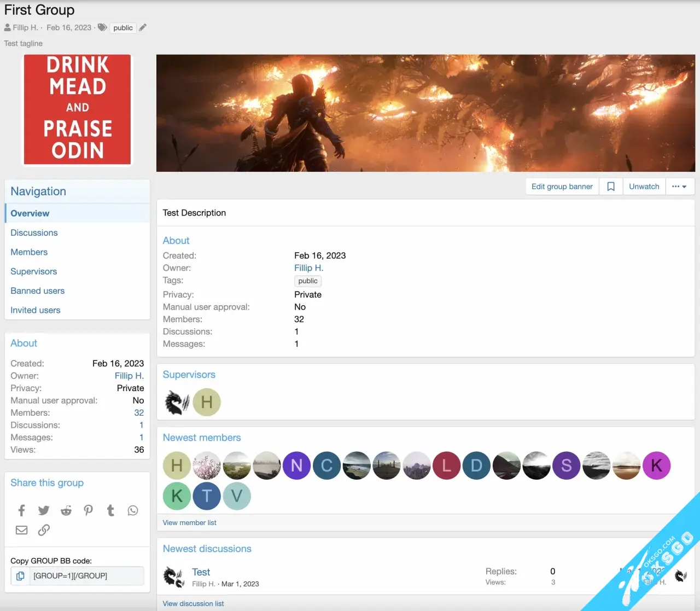Click the GROUP BB code text field
Viewport: 700px width, 611px height.
coord(86,576)
